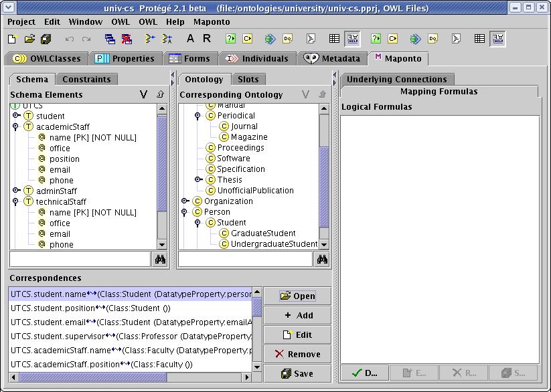Click the blue stacked windows archive icon

tap(110, 39)
